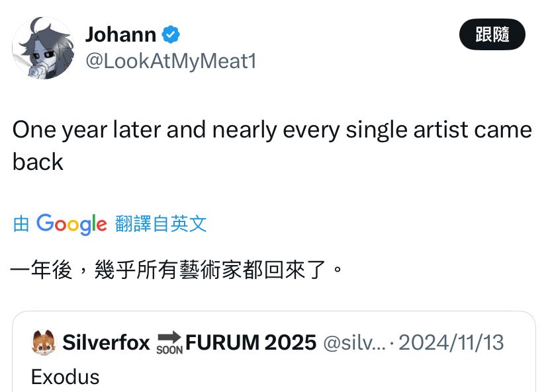Click the SOON arrow emoji icon
The height and width of the screenshot is (392, 548).
click(169, 343)
